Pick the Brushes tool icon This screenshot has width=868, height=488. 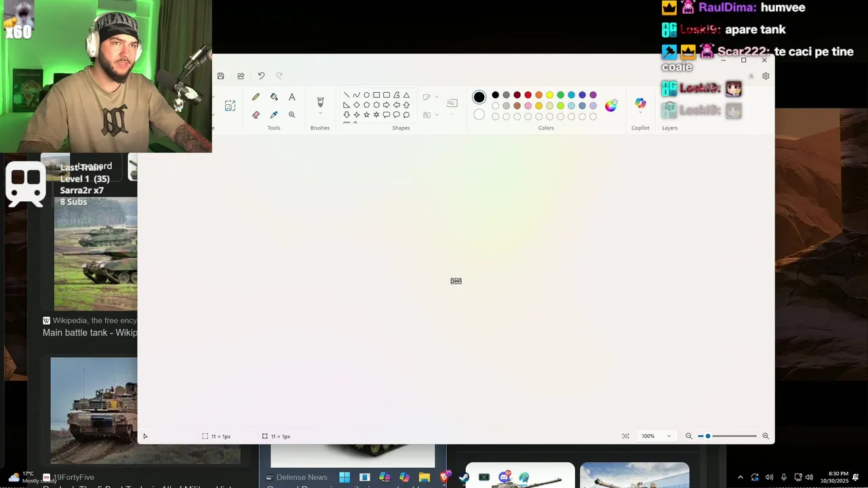click(x=320, y=102)
